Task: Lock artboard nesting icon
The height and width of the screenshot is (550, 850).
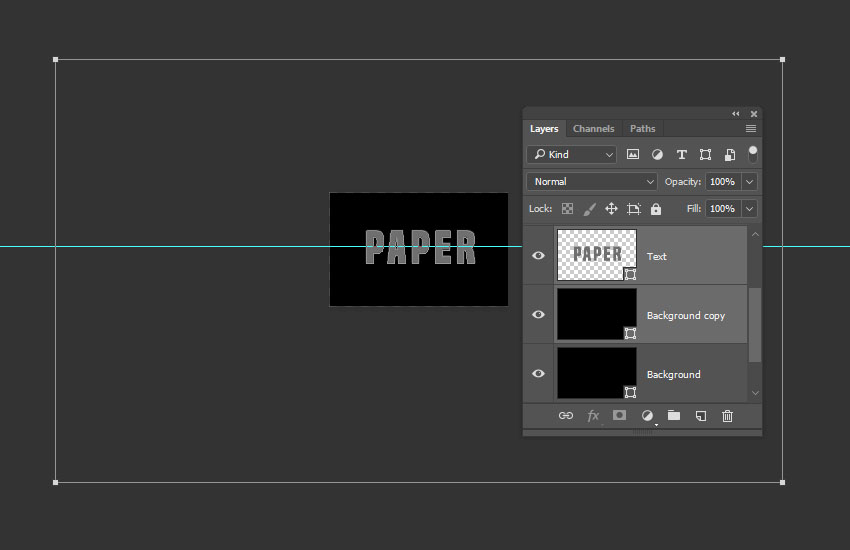Action: tap(634, 209)
